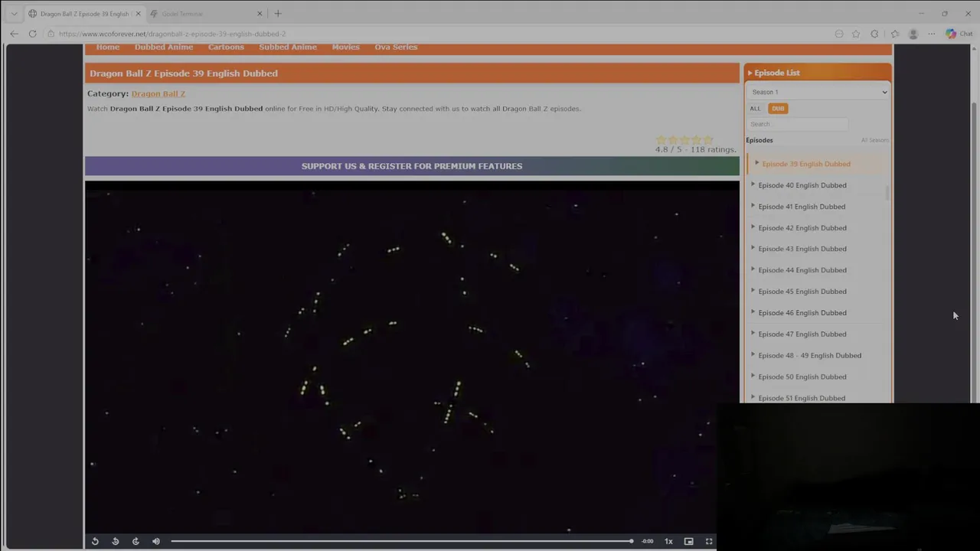This screenshot has width=980, height=551.
Task: Click the episode list scrollbar
Action: coord(888,193)
